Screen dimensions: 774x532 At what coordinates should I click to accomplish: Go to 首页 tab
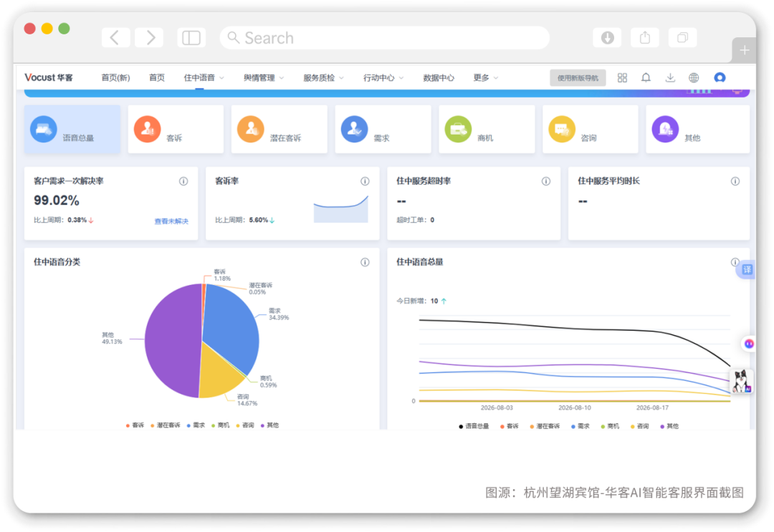point(157,77)
